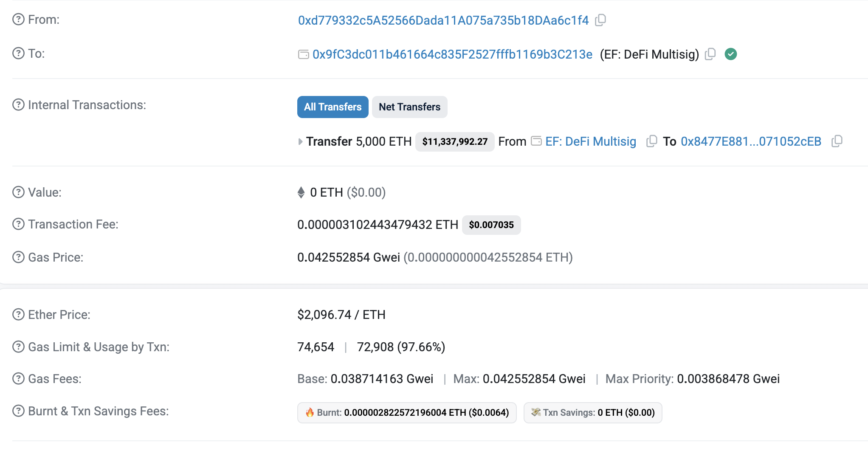The image size is (868, 451).
Task: Click the help icon beside From field
Action: pyautogui.click(x=17, y=20)
